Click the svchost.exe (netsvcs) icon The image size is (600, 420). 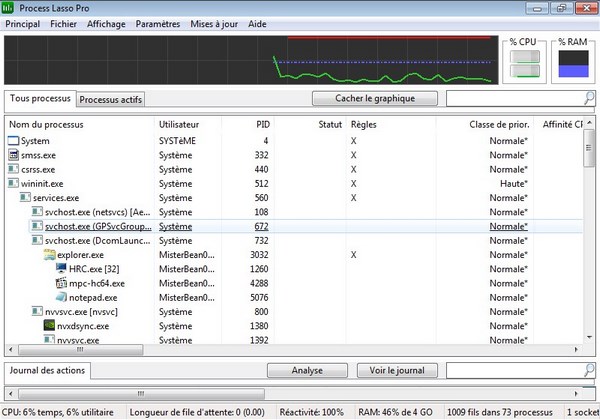[37, 212]
